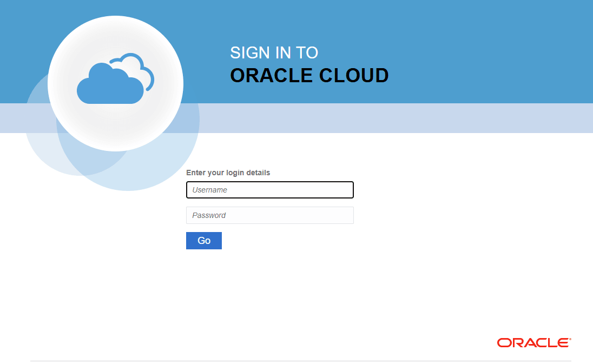This screenshot has width=593, height=364.
Task: Submit login with the Go button
Action: 204,240
